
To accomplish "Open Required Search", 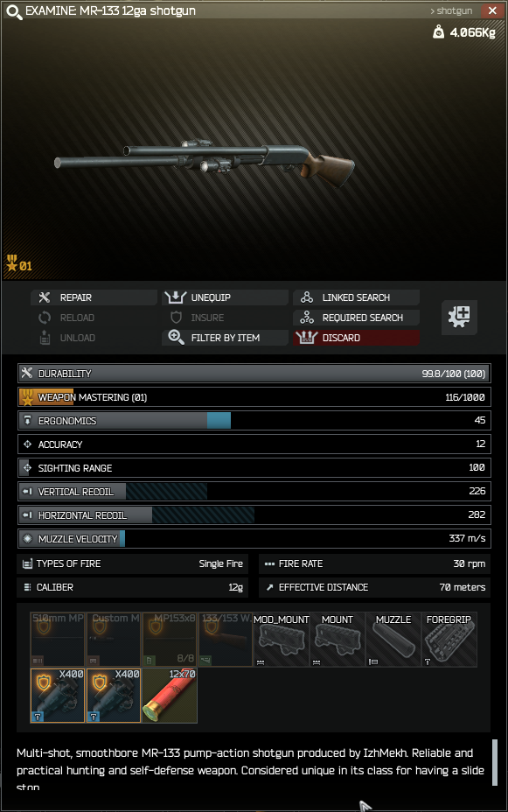I will pos(356,318).
